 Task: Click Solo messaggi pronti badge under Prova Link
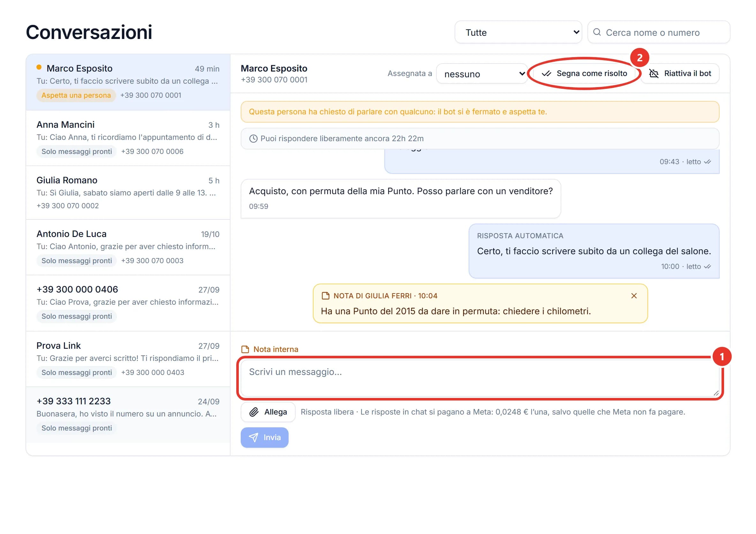pyautogui.click(x=77, y=373)
